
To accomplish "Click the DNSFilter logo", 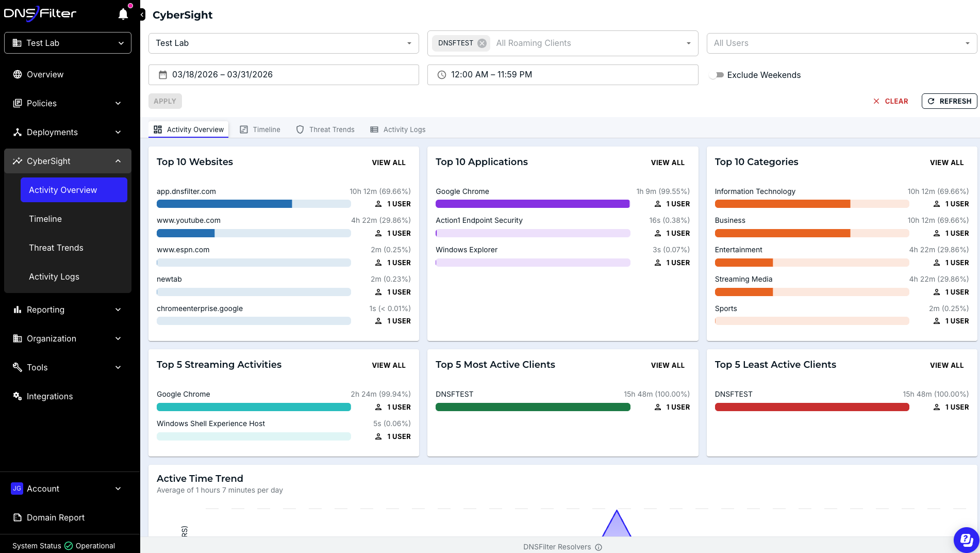I will pos(40,13).
